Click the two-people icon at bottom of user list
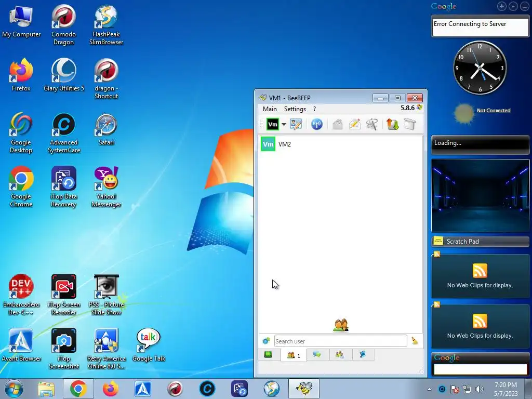532x399 pixels. tap(341, 325)
